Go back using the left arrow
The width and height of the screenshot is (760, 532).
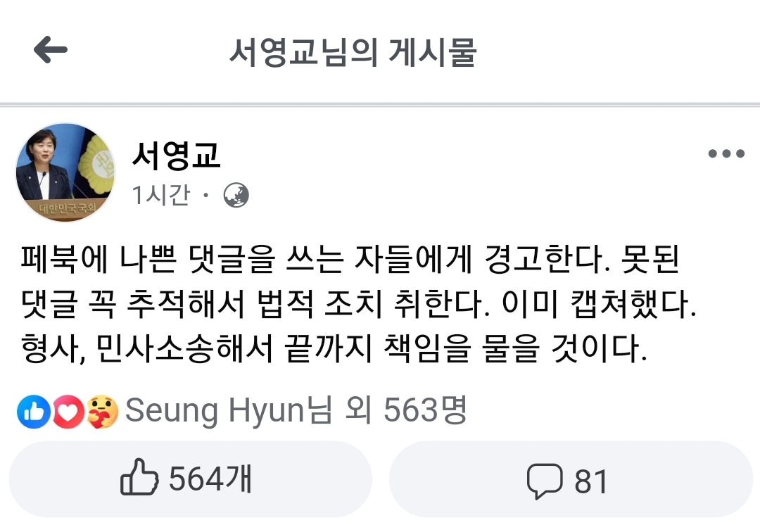[x=51, y=49]
